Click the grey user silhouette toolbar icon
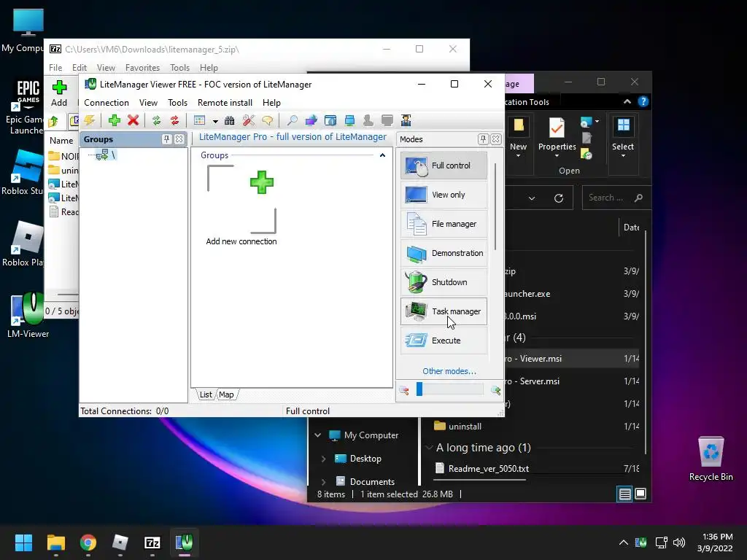This screenshot has width=747, height=560. point(368,120)
